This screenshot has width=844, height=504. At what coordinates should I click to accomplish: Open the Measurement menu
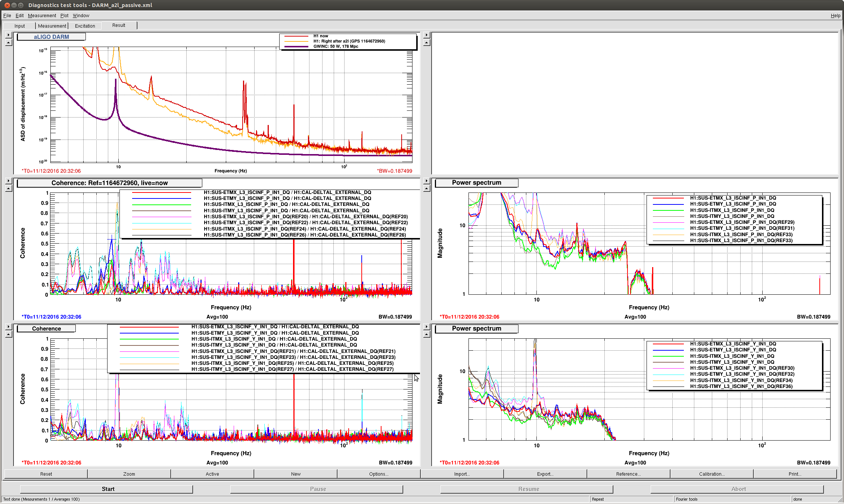coord(42,16)
